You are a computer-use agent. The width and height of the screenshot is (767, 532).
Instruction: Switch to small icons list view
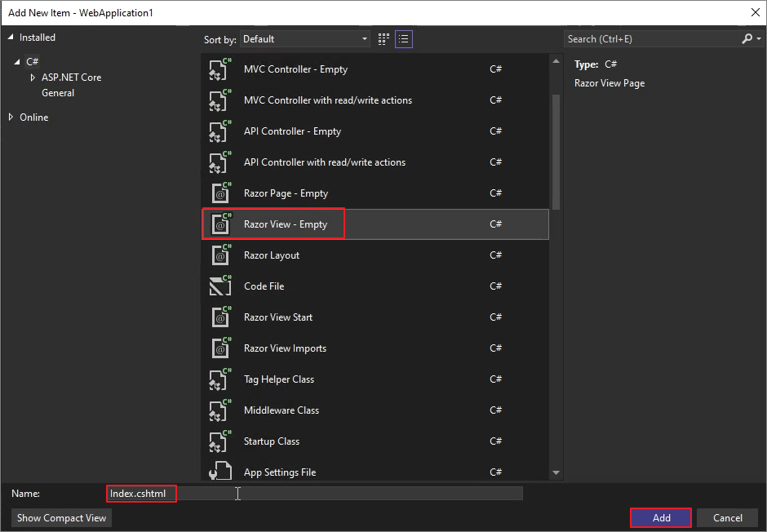[404, 39]
